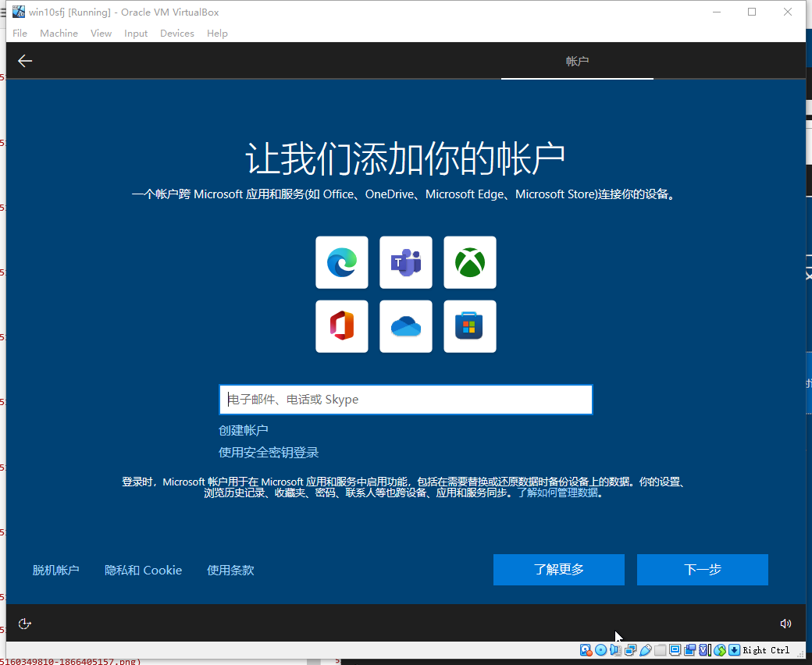Go back with the left arrow
The image size is (812, 665).
(x=25, y=61)
